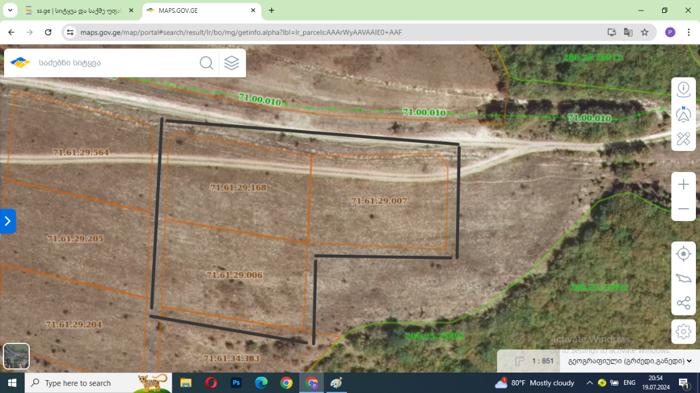Reset map orientation with north compass
The image size is (700, 393).
[x=683, y=114]
